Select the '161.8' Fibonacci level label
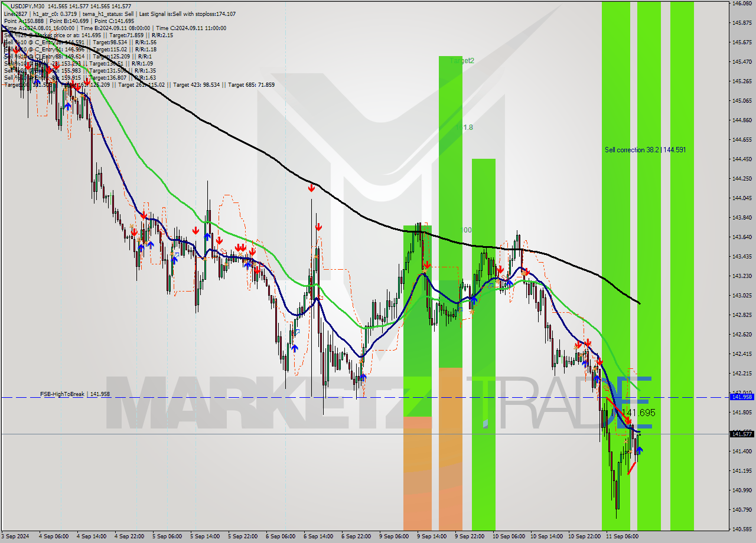The image size is (756, 543). click(464, 127)
